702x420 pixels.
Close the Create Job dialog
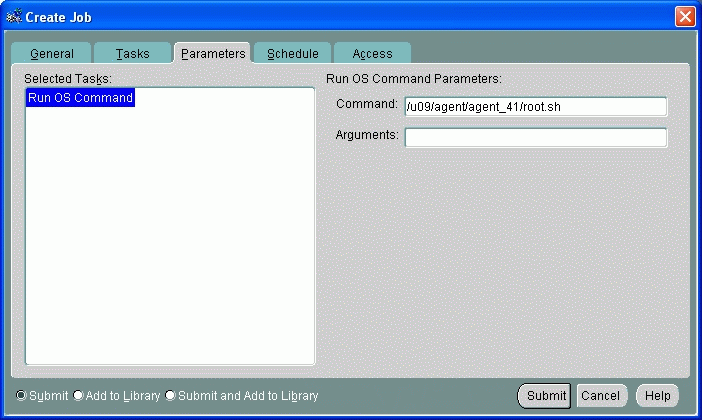tap(685, 15)
